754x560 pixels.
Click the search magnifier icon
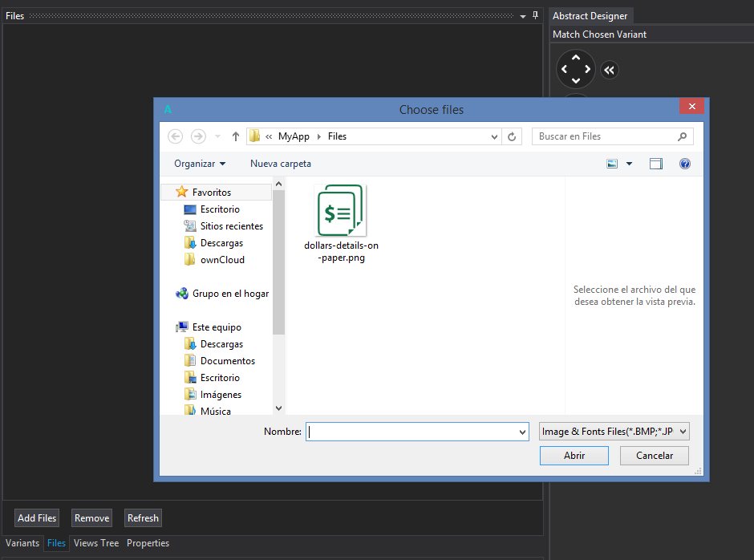(x=683, y=136)
